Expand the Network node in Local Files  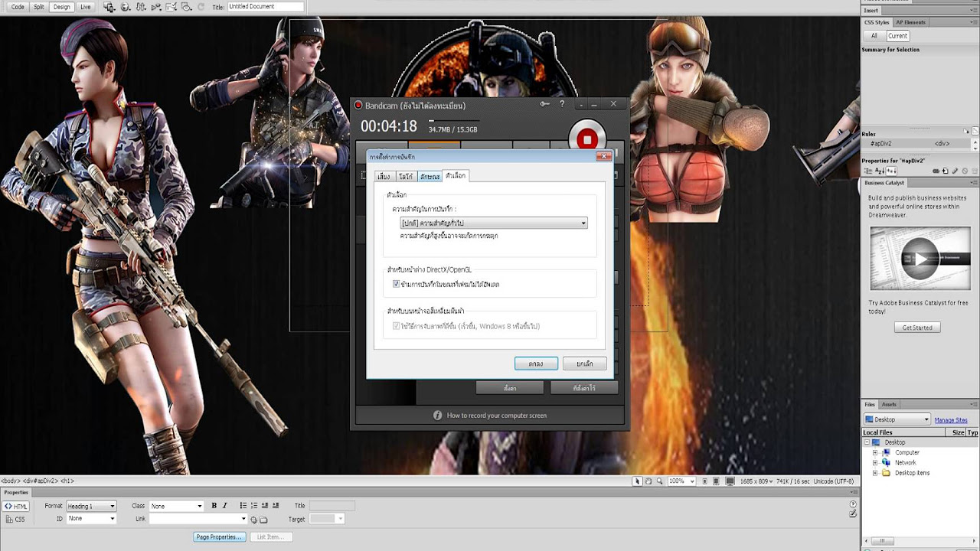875,462
